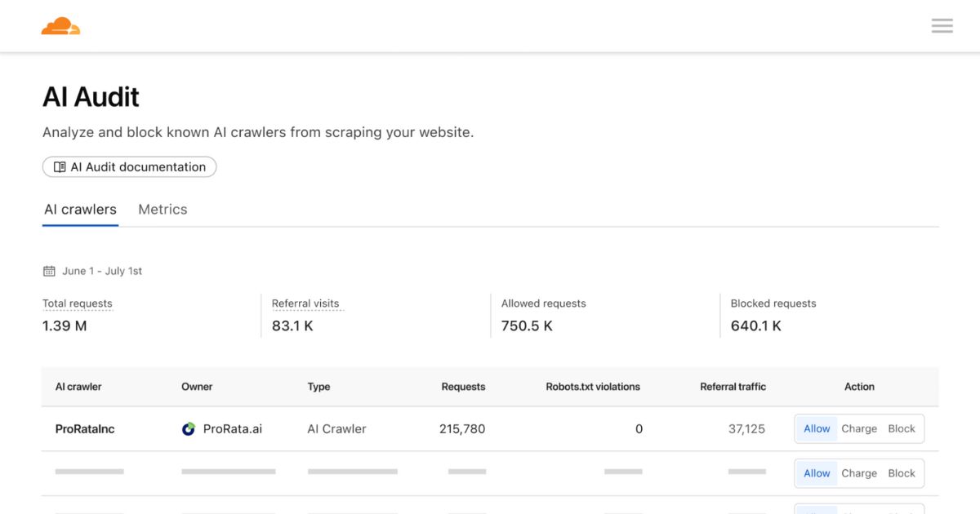This screenshot has width=980, height=514.
Task: Click the Requests column header
Action: tap(463, 387)
